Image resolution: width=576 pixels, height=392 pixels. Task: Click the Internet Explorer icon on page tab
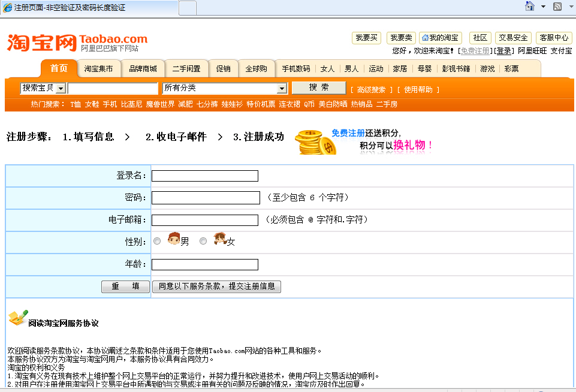point(8,8)
